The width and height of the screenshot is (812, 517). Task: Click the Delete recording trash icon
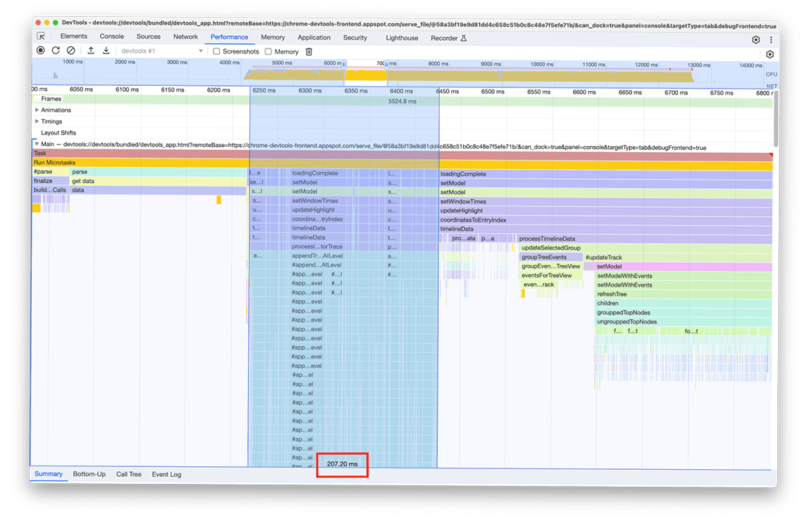click(x=308, y=51)
